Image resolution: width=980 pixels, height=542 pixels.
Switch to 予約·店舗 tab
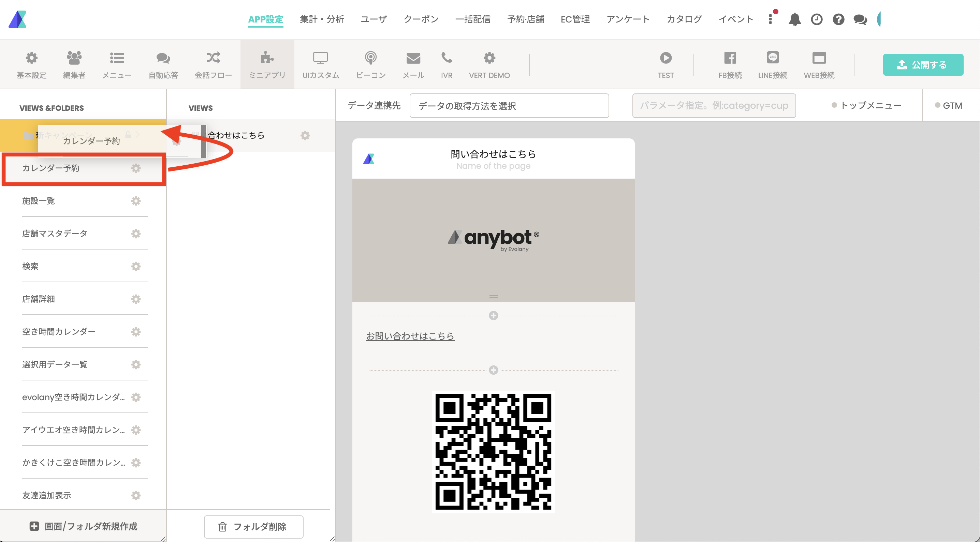(x=526, y=19)
